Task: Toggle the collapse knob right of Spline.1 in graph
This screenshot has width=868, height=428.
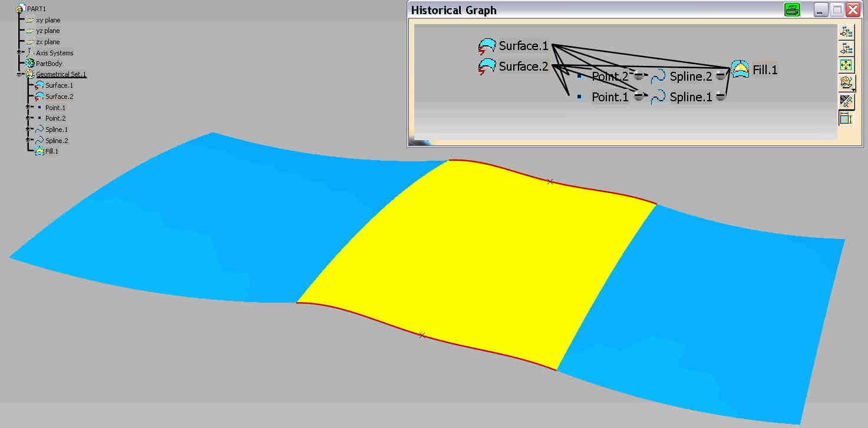Action: [x=720, y=97]
